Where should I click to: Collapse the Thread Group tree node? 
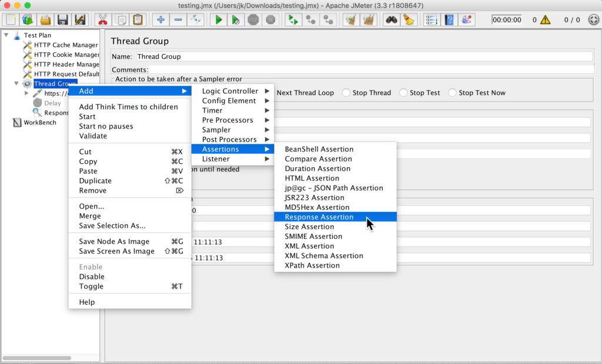coord(16,84)
